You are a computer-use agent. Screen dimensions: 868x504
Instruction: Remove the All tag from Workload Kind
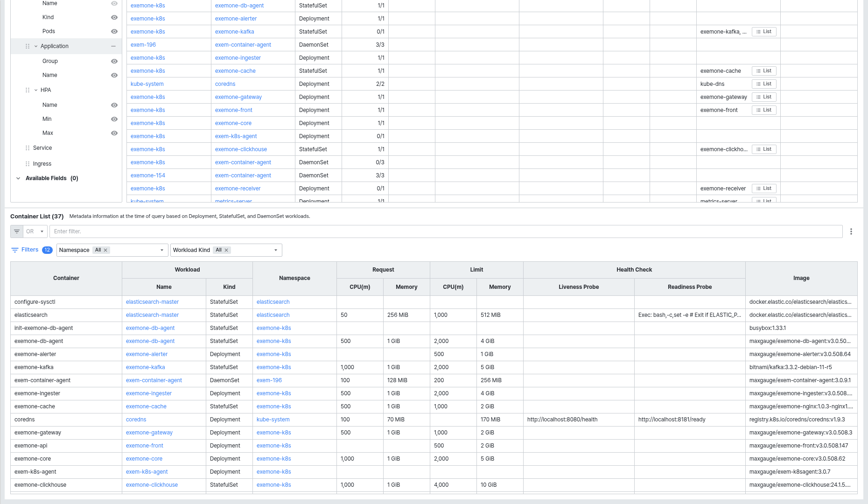tap(227, 250)
